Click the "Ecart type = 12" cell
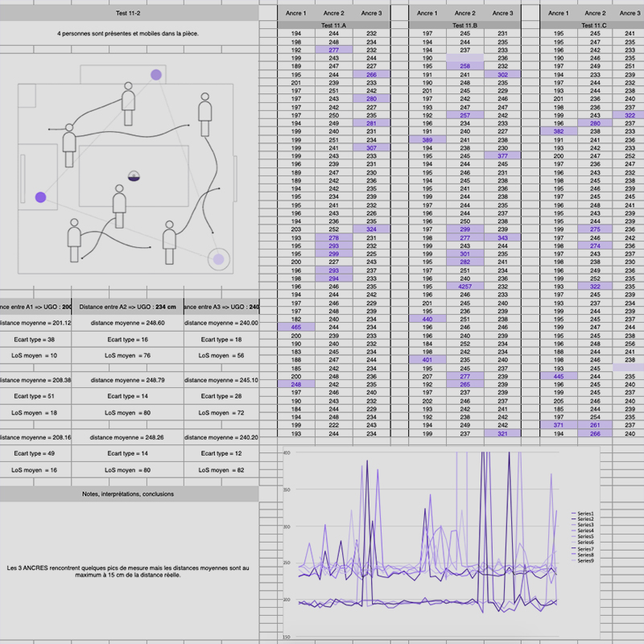This screenshot has height=644, width=644. [221, 453]
